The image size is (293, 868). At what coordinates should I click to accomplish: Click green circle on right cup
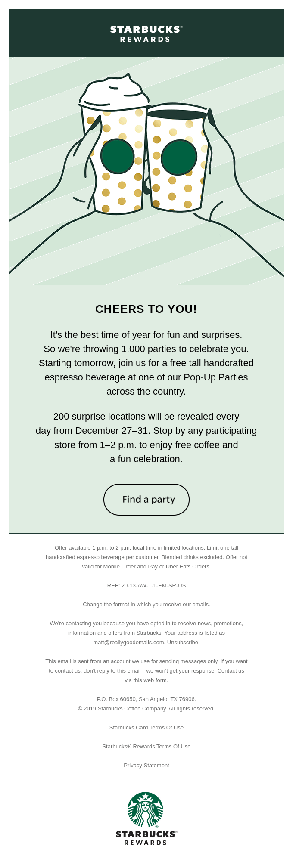[x=179, y=158]
